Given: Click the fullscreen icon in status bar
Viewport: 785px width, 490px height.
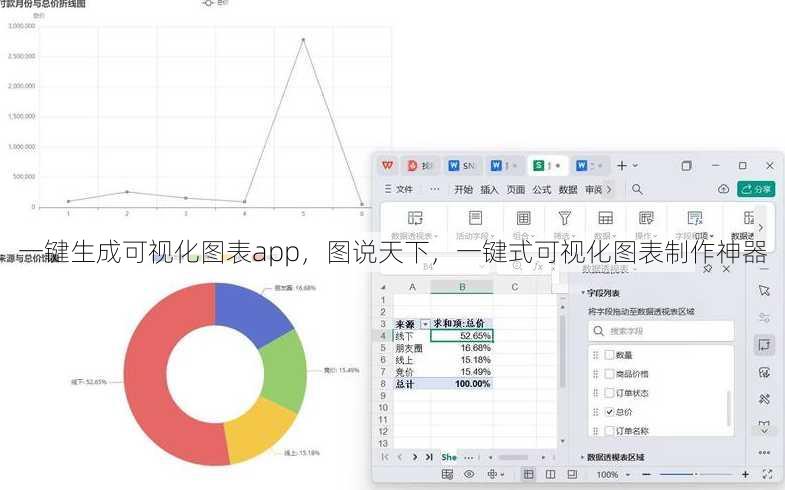Looking at the screenshot, I should click(x=767, y=474).
